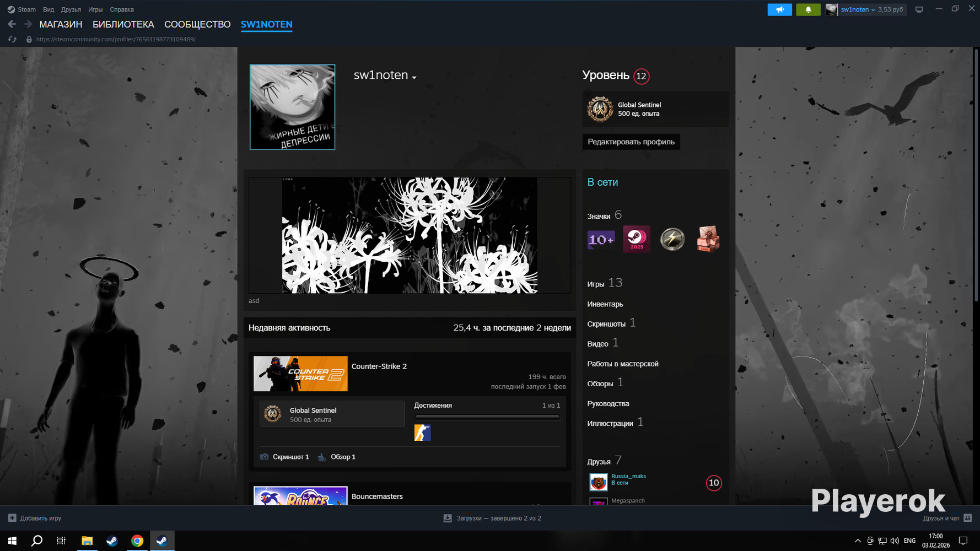The image size is (980, 551).
Task: Open the Игры menu
Action: (x=95, y=9)
